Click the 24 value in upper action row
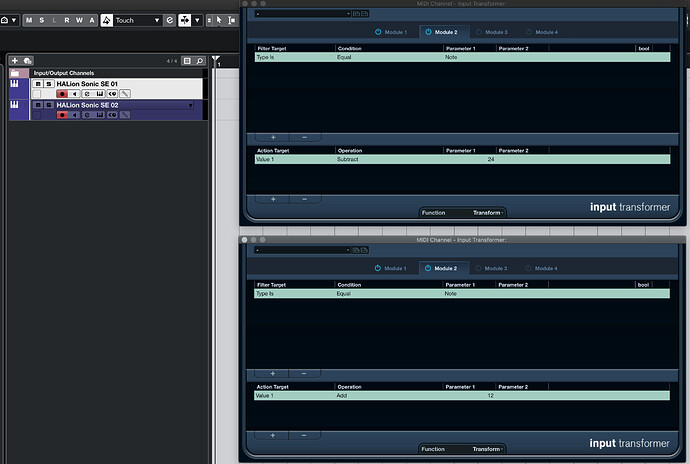690x464 pixels. tap(491, 159)
